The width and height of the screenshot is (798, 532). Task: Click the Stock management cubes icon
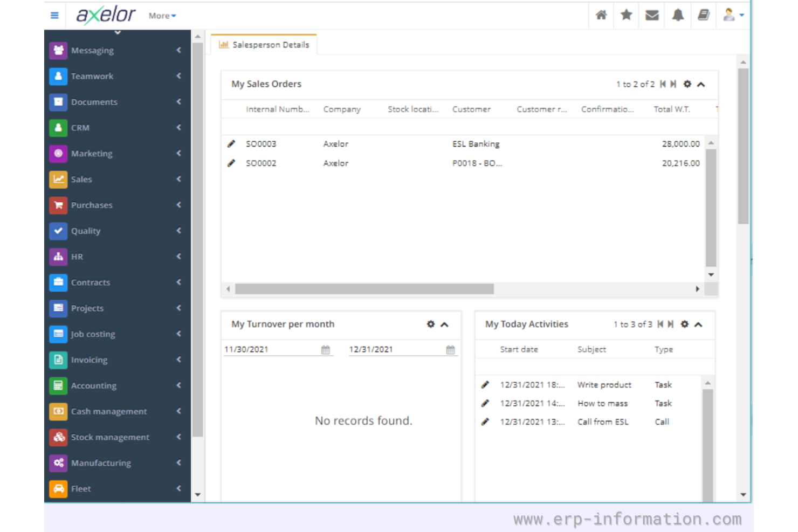[58, 437]
